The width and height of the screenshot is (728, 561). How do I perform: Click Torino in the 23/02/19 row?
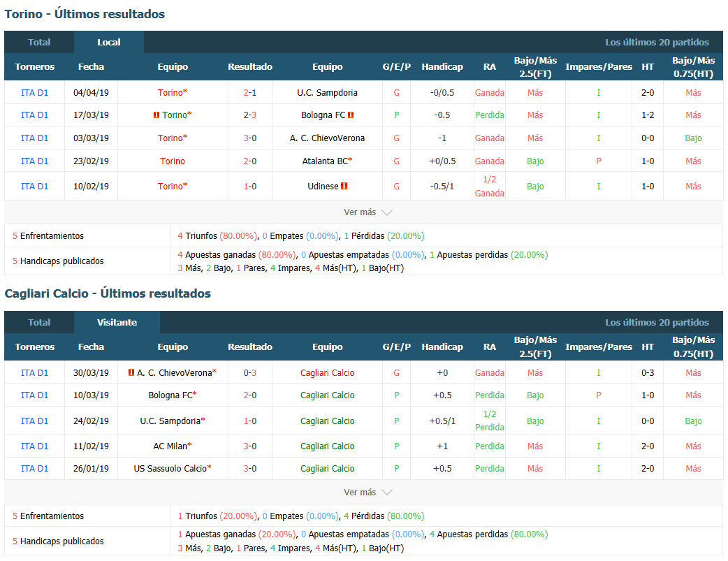coord(173,161)
